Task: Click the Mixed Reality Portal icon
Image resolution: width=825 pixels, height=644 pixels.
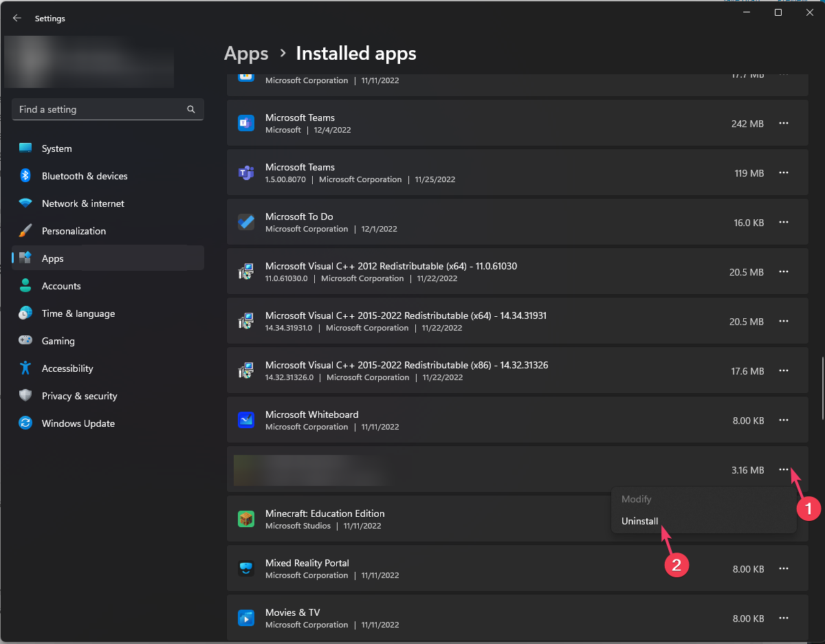Action: pyautogui.click(x=246, y=568)
